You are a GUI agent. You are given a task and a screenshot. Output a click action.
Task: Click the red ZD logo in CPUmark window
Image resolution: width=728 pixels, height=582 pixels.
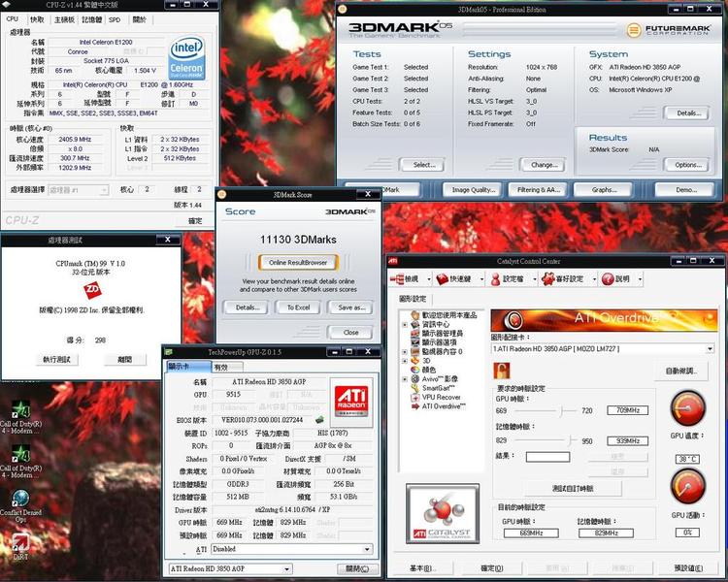click(92, 290)
